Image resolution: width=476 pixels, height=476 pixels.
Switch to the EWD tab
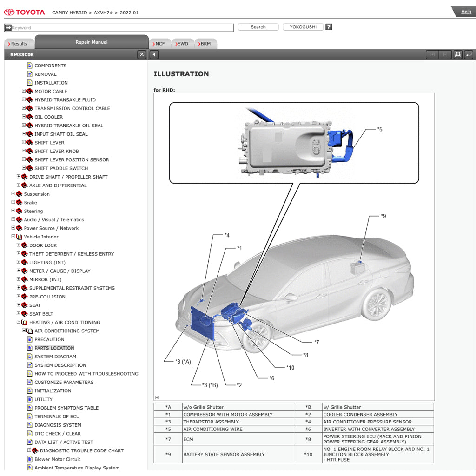182,43
